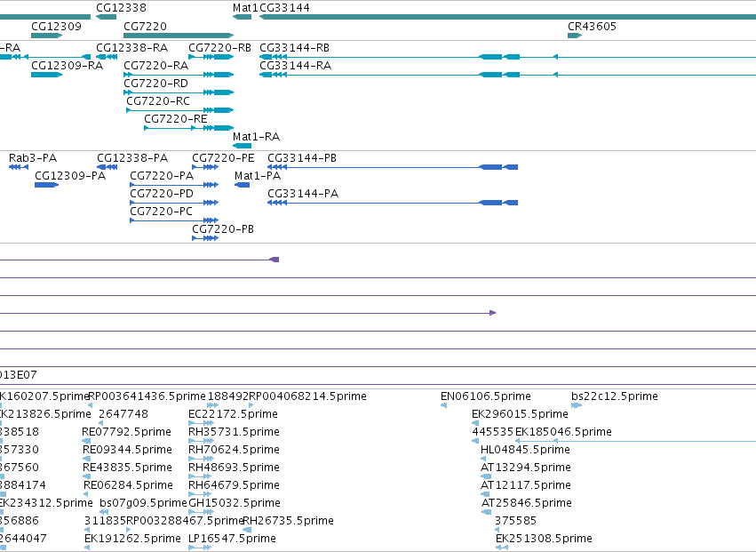This screenshot has width=756, height=552.
Task: Click the purple box ending the first purple line
Action: pyautogui.click(x=274, y=260)
